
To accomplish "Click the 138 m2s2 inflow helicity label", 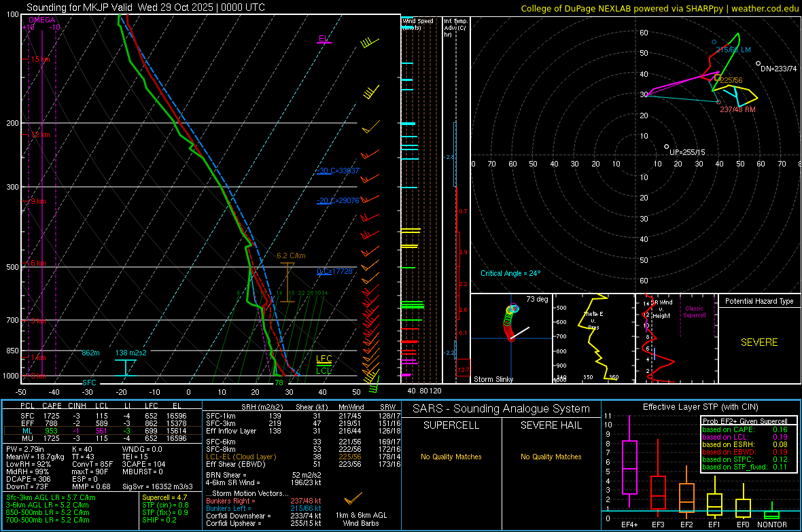I will (131, 353).
